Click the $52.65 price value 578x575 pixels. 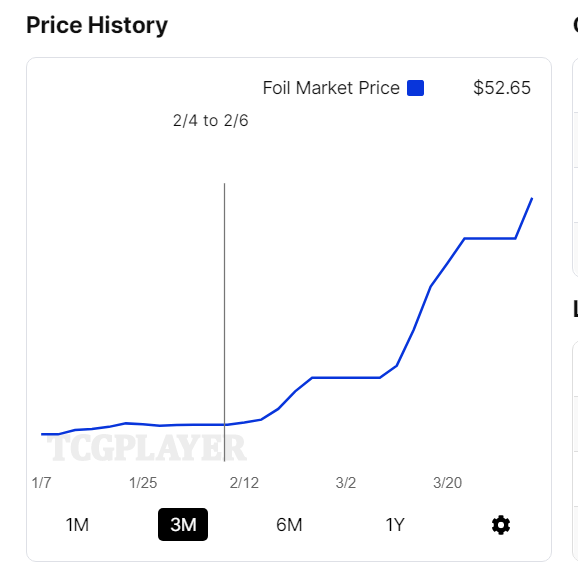pyautogui.click(x=502, y=88)
